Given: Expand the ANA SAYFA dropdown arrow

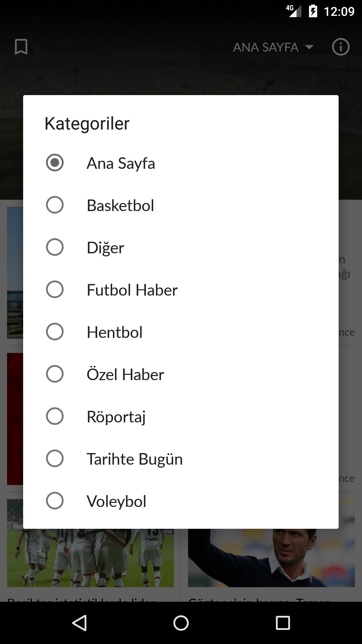Looking at the screenshot, I should (x=309, y=47).
